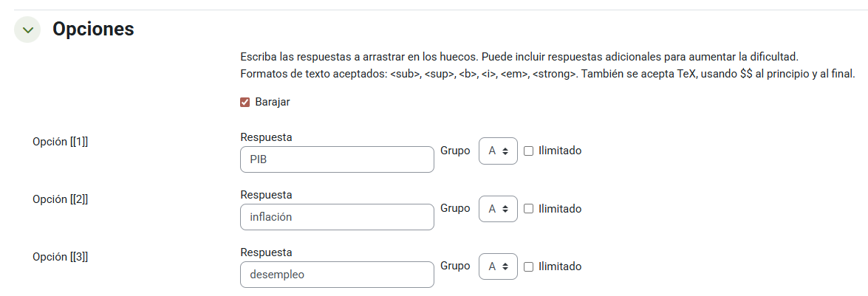Click the Opción [[1]] row label
This screenshot has height=296, width=868.
coord(61,142)
